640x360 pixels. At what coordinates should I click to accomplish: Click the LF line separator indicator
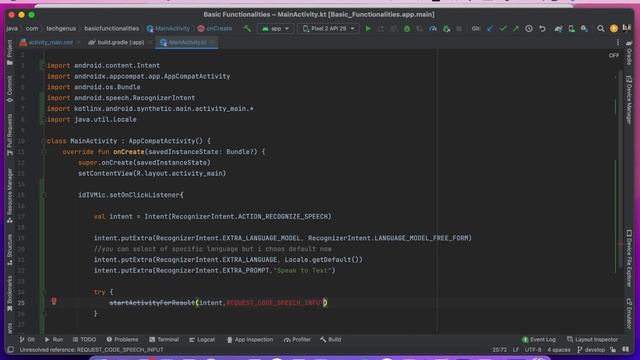(x=516, y=350)
